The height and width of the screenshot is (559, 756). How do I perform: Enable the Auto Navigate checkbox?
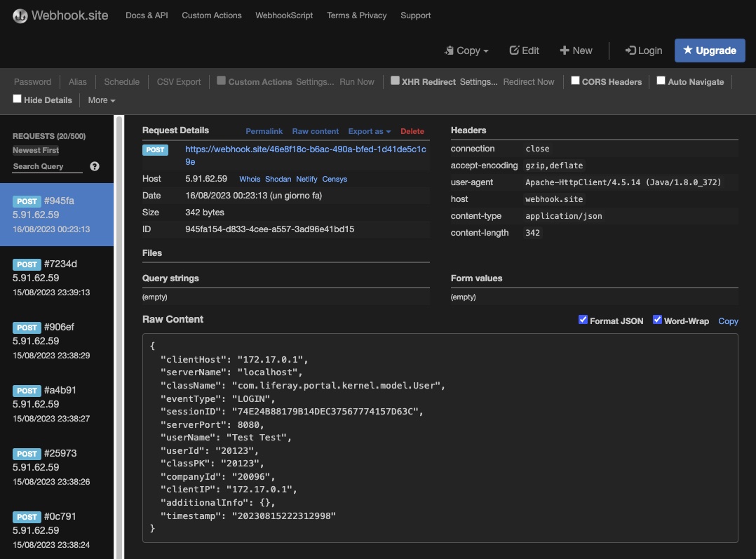[661, 81]
